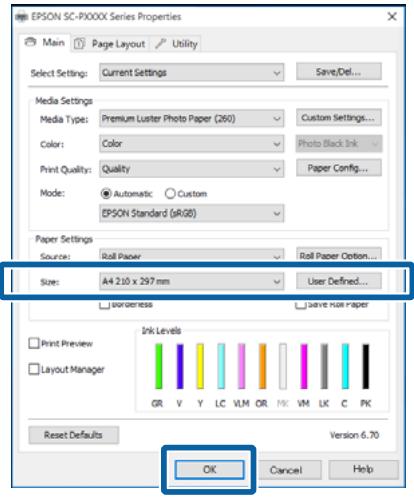Click the VLM light magenta ink bar
The image size is (414, 498).
click(242, 367)
